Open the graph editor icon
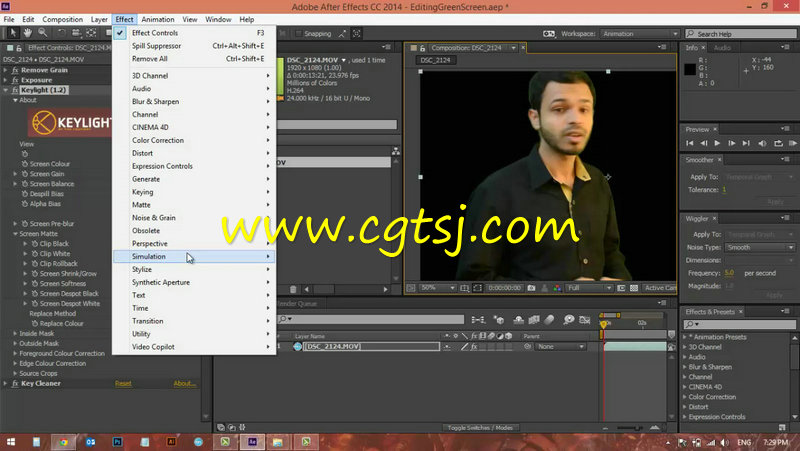 585,320
